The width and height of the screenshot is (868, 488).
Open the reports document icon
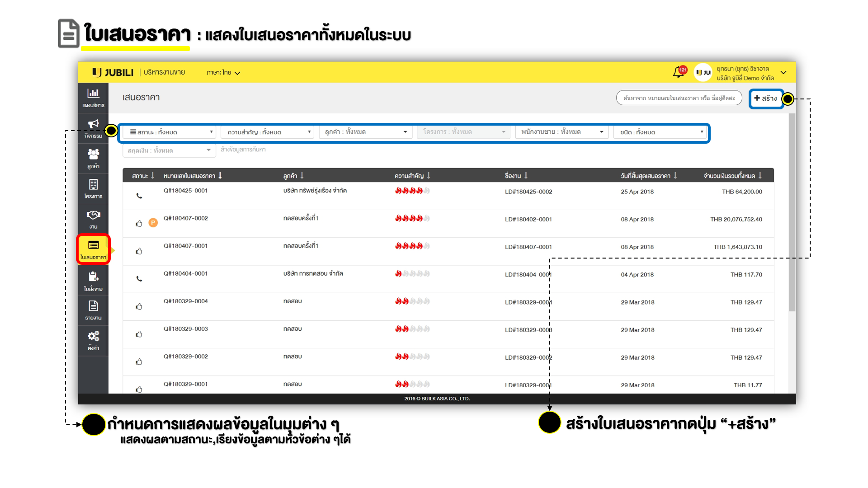[93, 310]
